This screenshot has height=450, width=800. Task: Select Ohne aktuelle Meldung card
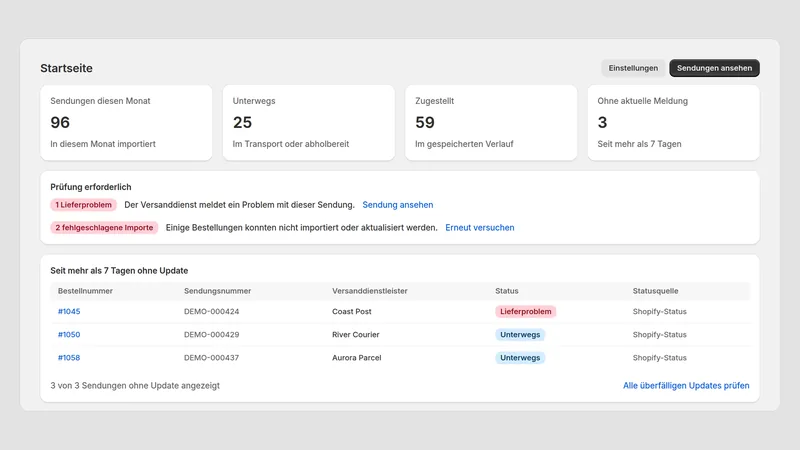click(673, 122)
